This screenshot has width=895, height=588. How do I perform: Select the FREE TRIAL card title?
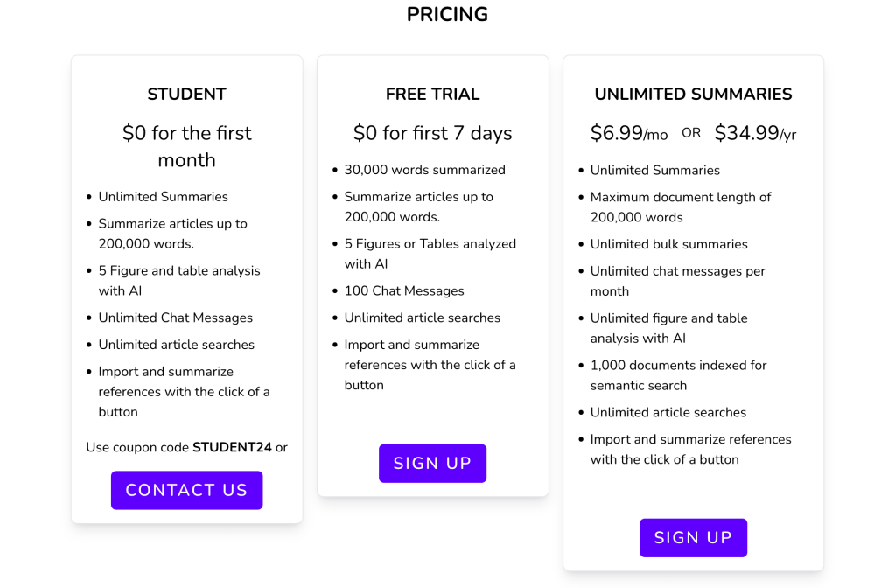pyautogui.click(x=432, y=94)
